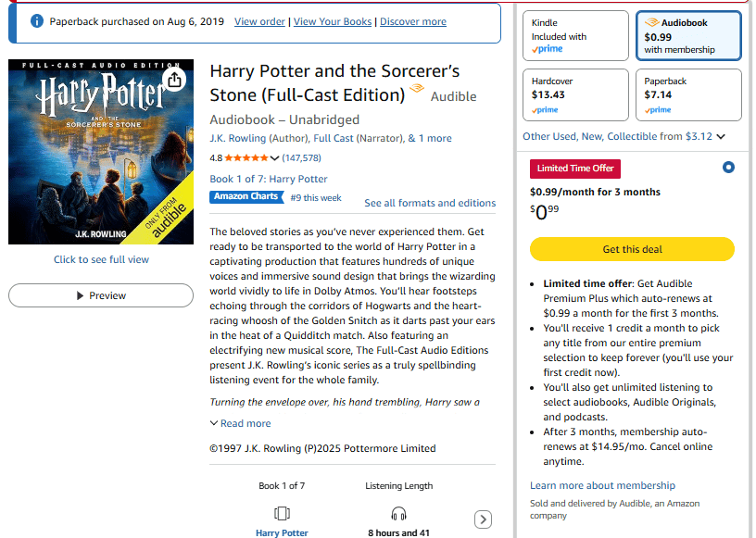Click the star rating icons

click(x=246, y=157)
